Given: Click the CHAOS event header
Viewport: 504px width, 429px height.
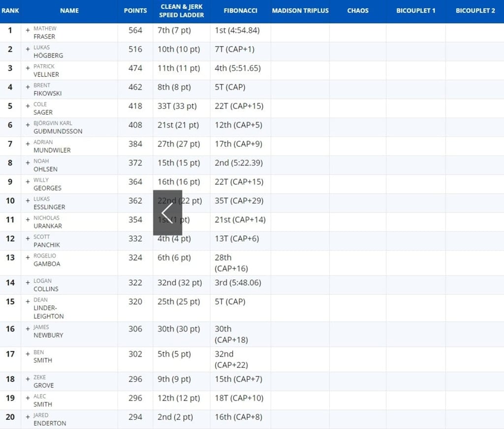Looking at the screenshot, I should pyautogui.click(x=358, y=10).
